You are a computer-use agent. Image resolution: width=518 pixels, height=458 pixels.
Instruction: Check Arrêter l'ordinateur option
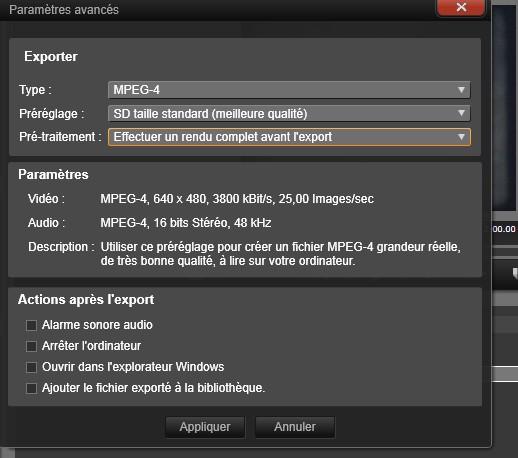point(31,346)
